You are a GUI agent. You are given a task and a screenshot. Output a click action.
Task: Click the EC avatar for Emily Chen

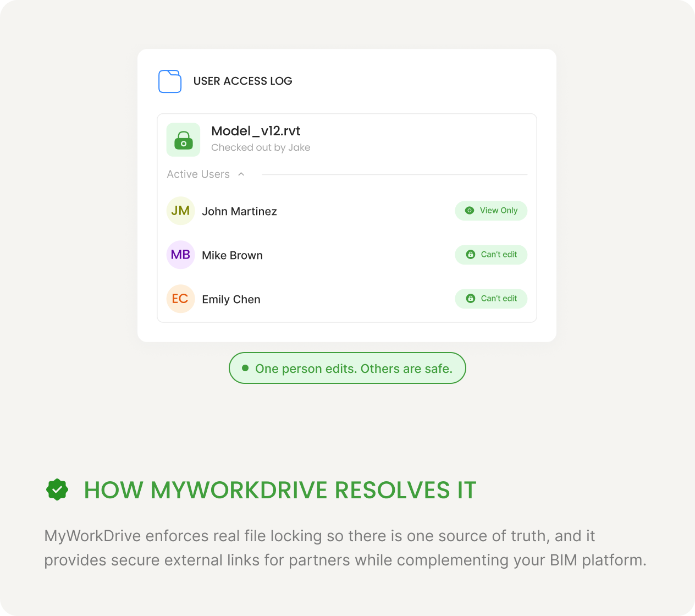coord(181,299)
